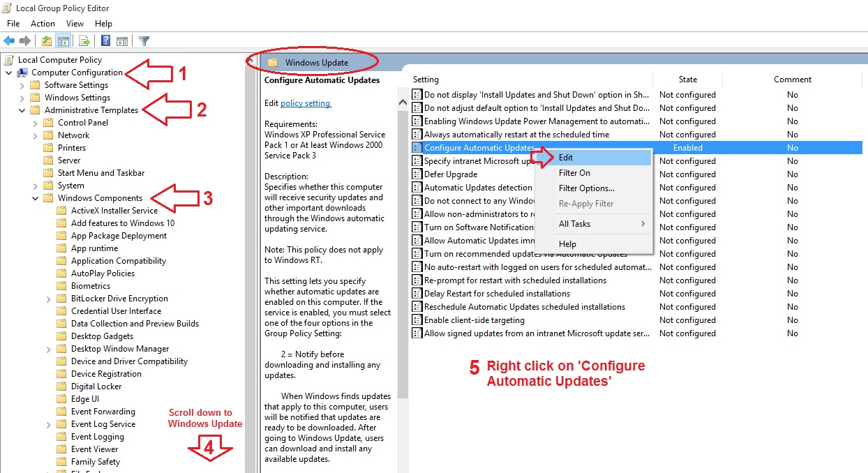Expand the Software Settings node

coord(22,85)
